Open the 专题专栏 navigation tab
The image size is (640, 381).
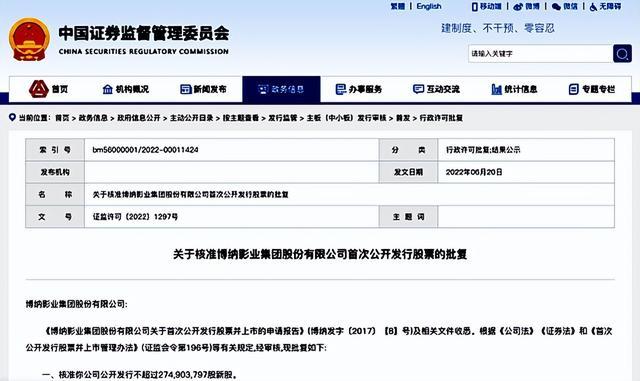point(592,89)
